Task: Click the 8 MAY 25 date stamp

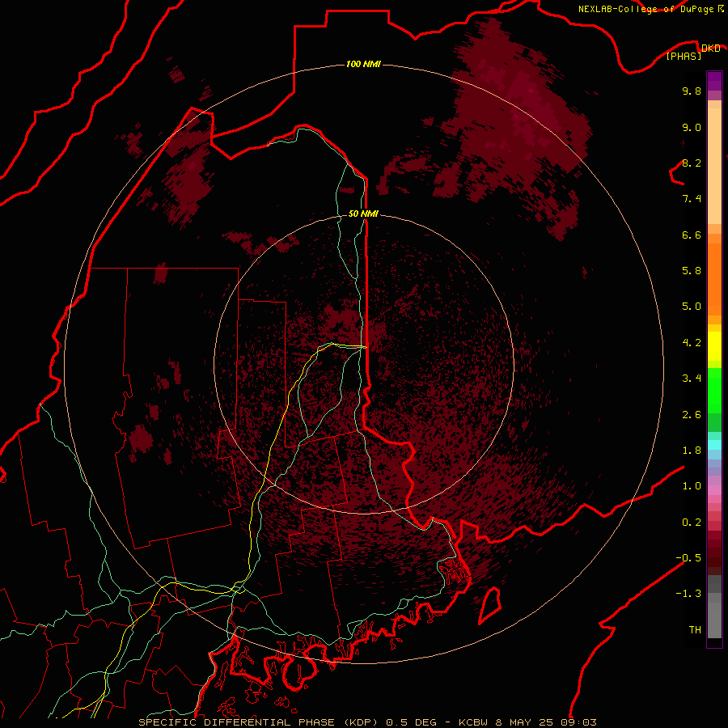Action: click(x=527, y=722)
